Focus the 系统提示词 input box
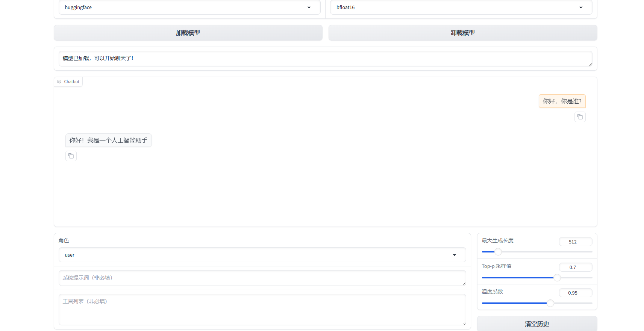Viewport: 644px width, 331px height. (262, 278)
